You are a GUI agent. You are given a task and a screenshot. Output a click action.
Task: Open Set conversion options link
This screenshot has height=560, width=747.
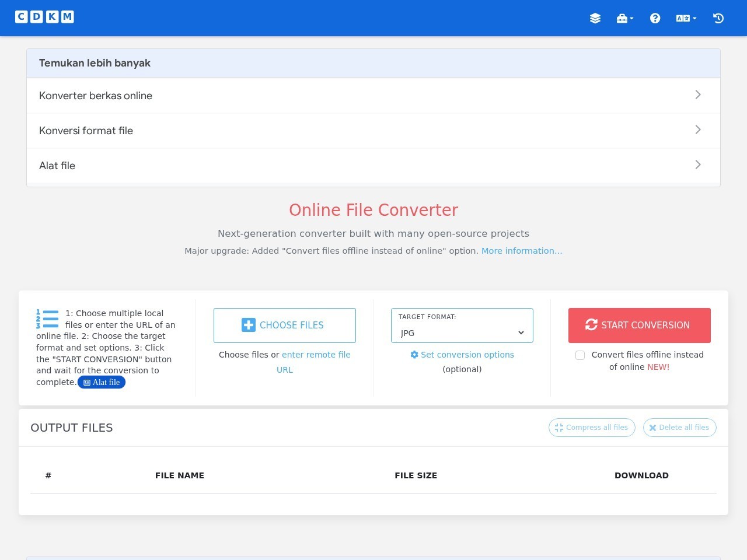tap(462, 355)
